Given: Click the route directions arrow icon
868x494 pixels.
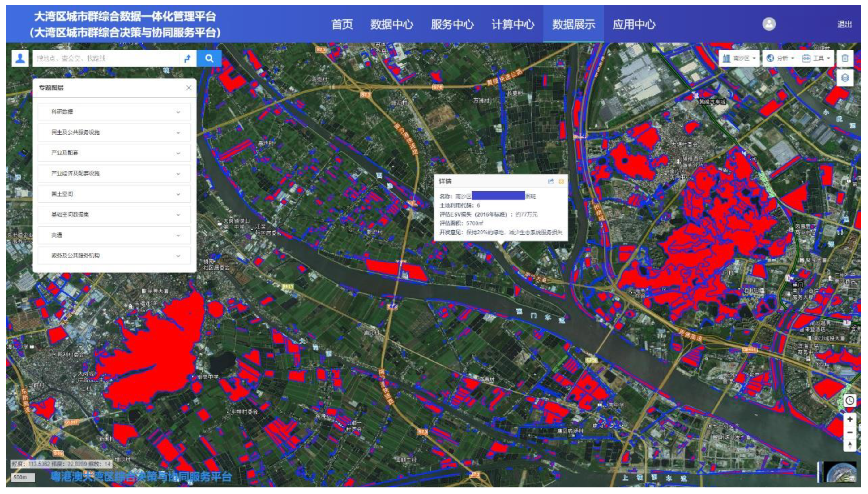Looking at the screenshot, I should click(x=187, y=58).
